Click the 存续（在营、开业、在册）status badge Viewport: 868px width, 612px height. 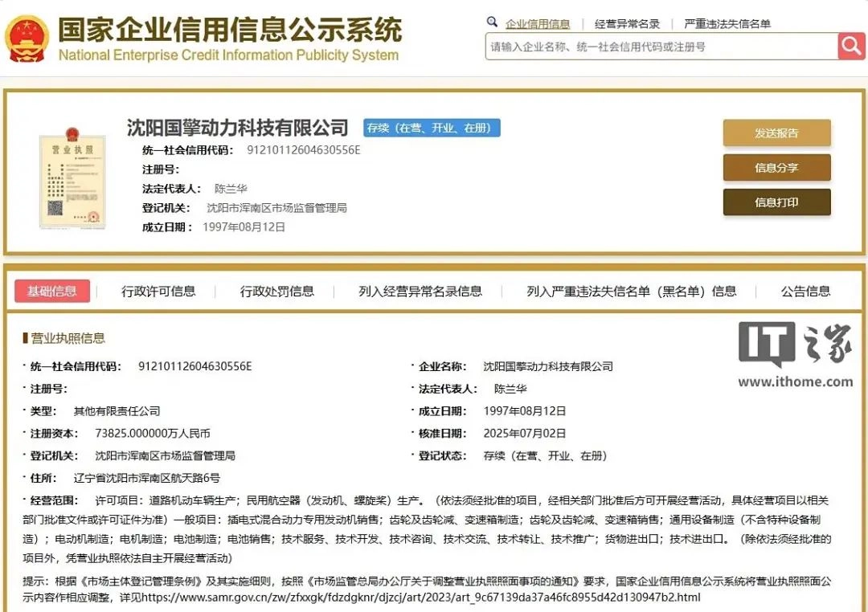click(432, 128)
